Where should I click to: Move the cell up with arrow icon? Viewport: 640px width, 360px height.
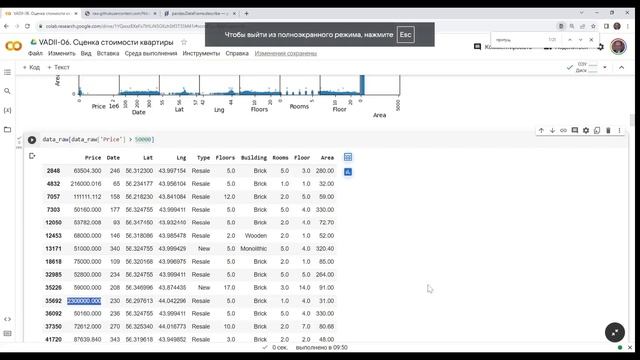[x=541, y=130]
